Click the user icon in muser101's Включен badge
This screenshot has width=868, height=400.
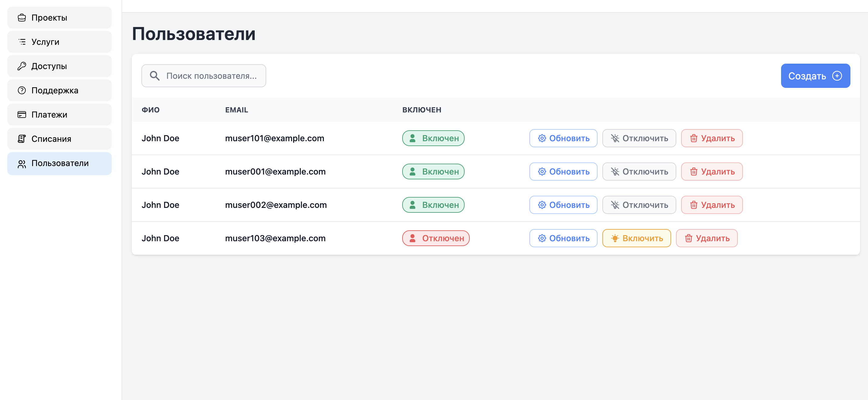(412, 138)
